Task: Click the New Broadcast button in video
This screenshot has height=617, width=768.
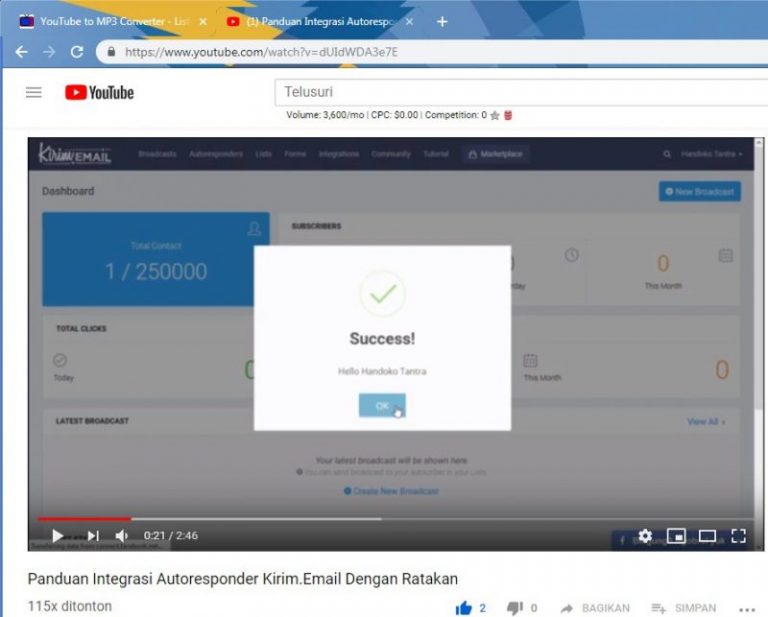Action: 699,191
